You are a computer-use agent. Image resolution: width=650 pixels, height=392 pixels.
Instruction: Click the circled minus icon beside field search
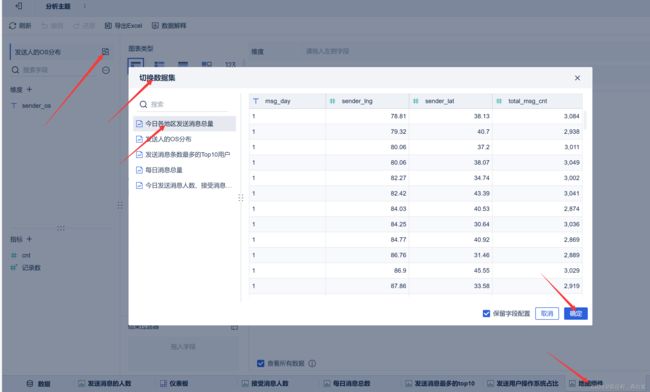106,70
